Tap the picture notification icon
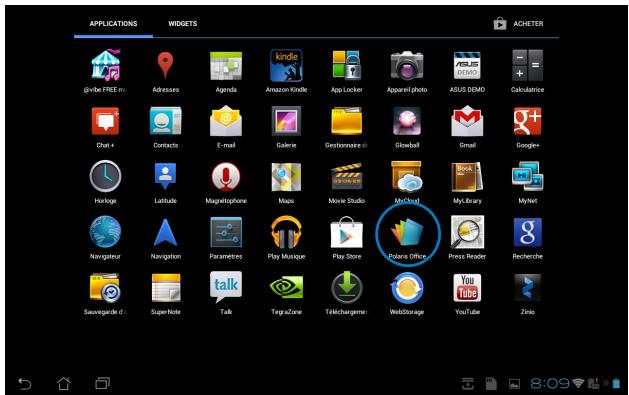Screen dimensions: 629x395 514,384
